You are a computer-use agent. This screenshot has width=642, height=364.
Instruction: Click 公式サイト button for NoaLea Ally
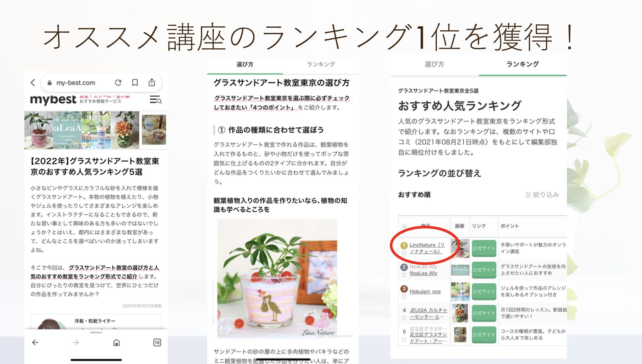[484, 270]
